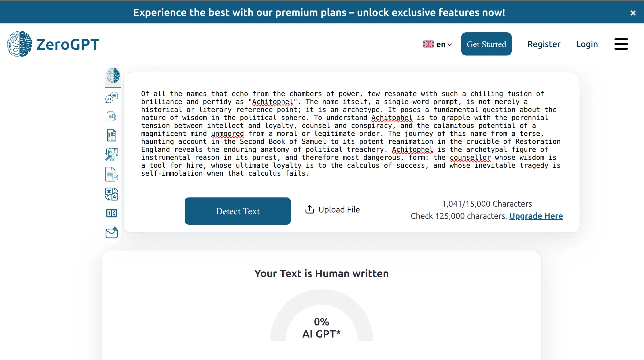
Task: Open the Register link
Action: [544, 44]
